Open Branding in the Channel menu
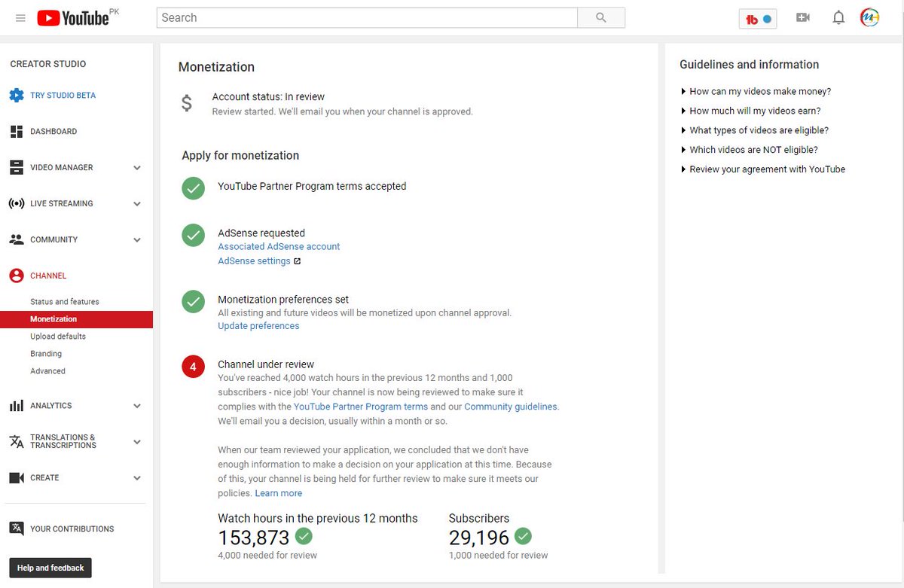 46,354
